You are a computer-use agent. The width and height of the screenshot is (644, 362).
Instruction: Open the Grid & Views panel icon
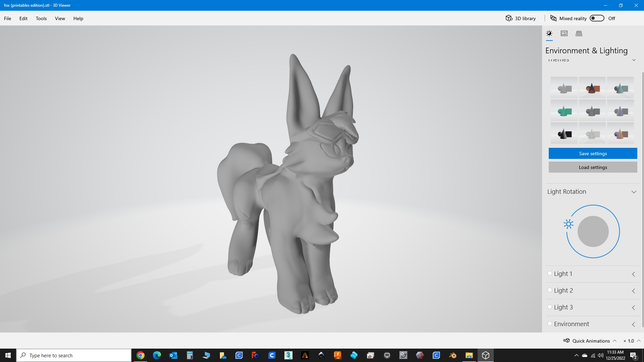(579, 34)
